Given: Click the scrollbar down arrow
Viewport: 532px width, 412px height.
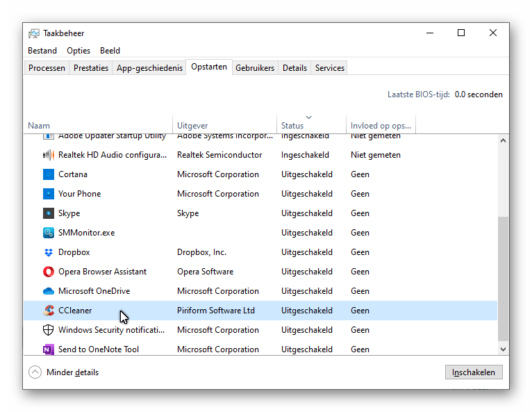Looking at the screenshot, I should tap(503, 349).
